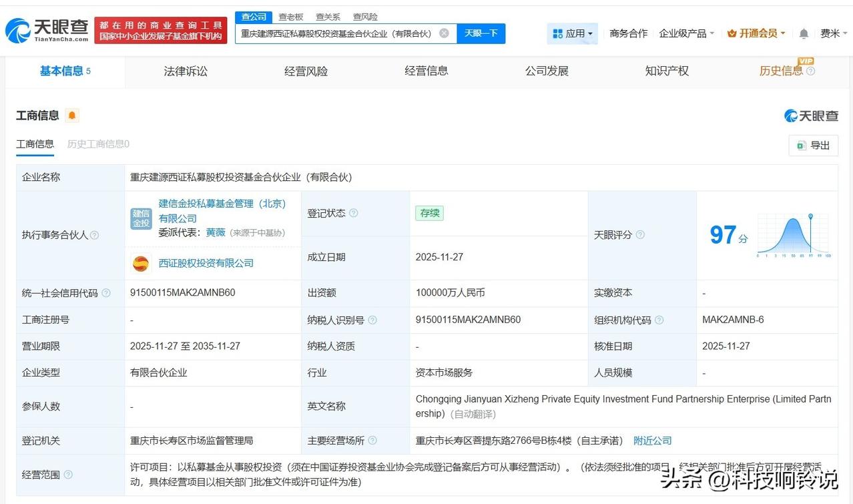
Task: Click the notification bell in top navigation
Action: point(803,33)
